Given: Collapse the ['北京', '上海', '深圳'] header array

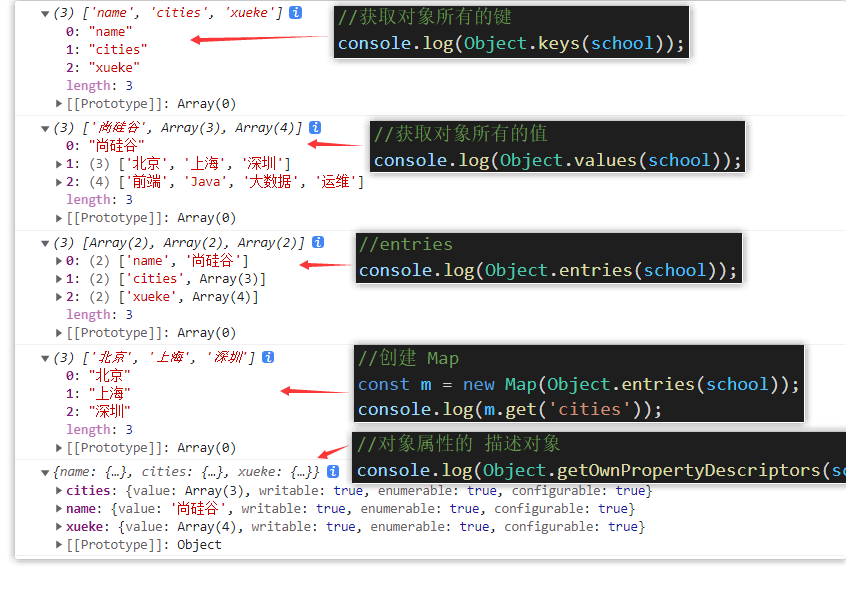Looking at the screenshot, I should pos(45,358).
